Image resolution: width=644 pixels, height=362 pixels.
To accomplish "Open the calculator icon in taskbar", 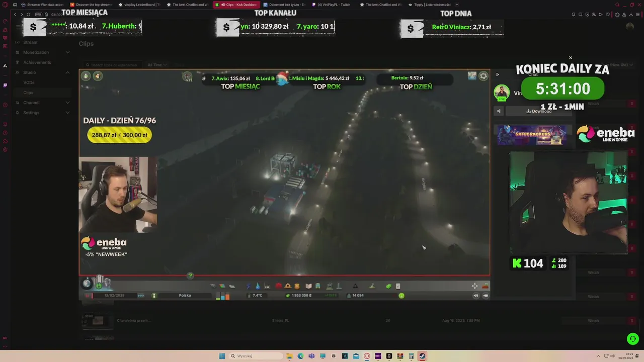I will (411, 356).
